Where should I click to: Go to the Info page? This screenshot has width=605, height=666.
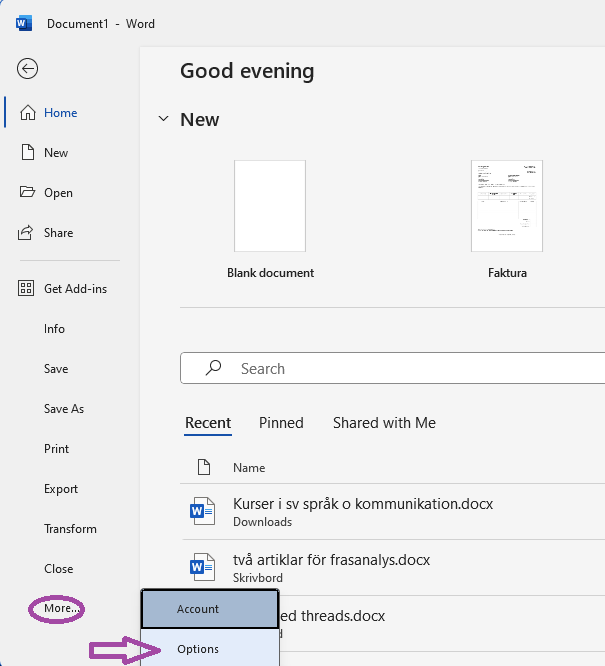54,329
